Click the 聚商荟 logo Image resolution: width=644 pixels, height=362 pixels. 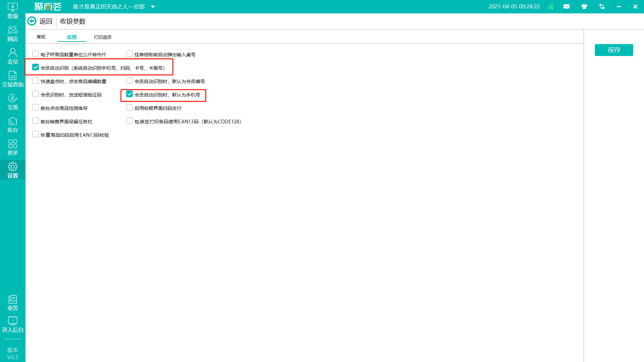click(48, 7)
